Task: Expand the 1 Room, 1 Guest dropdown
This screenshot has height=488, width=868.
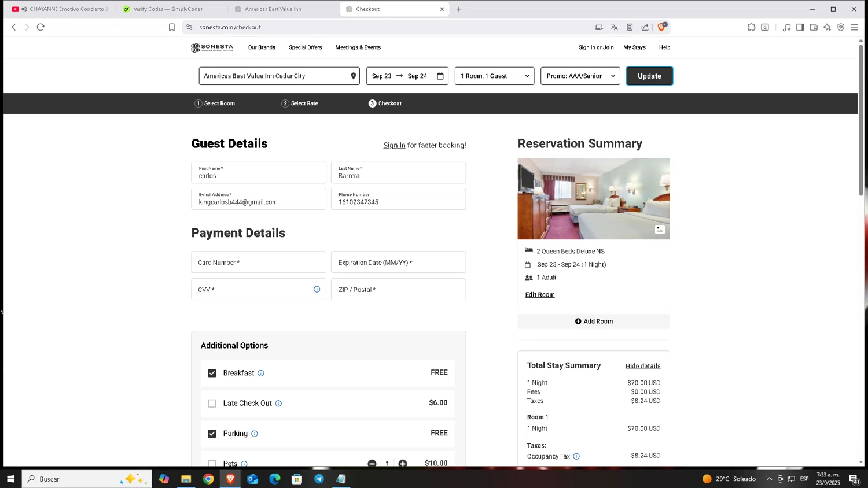Action: (495, 76)
